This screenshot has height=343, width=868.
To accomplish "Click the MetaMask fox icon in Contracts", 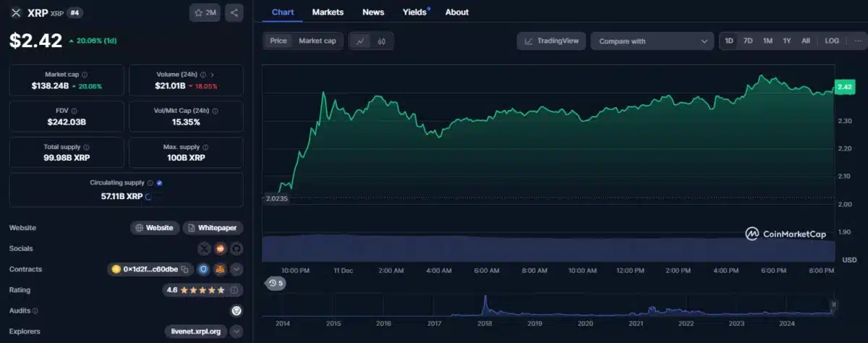I will pos(220,269).
